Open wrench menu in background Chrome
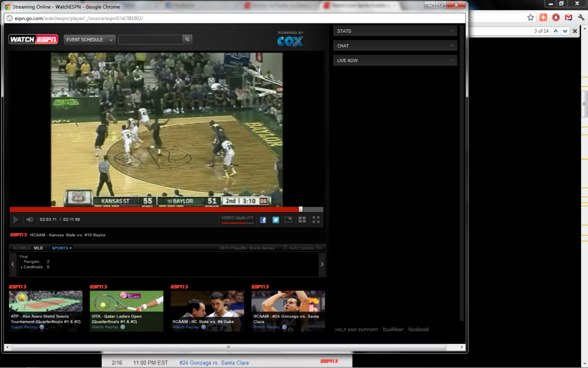The width and height of the screenshot is (588, 368). (581, 17)
